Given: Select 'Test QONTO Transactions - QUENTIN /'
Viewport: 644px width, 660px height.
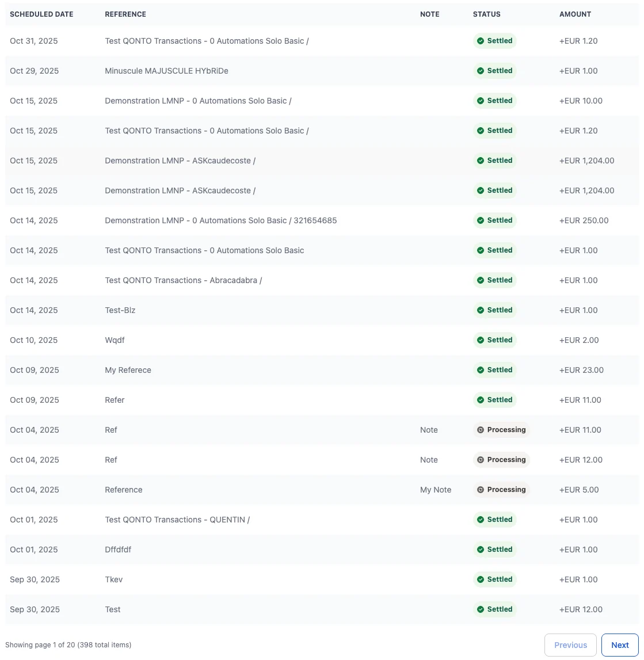Looking at the screenshot, I should (177, 520).
